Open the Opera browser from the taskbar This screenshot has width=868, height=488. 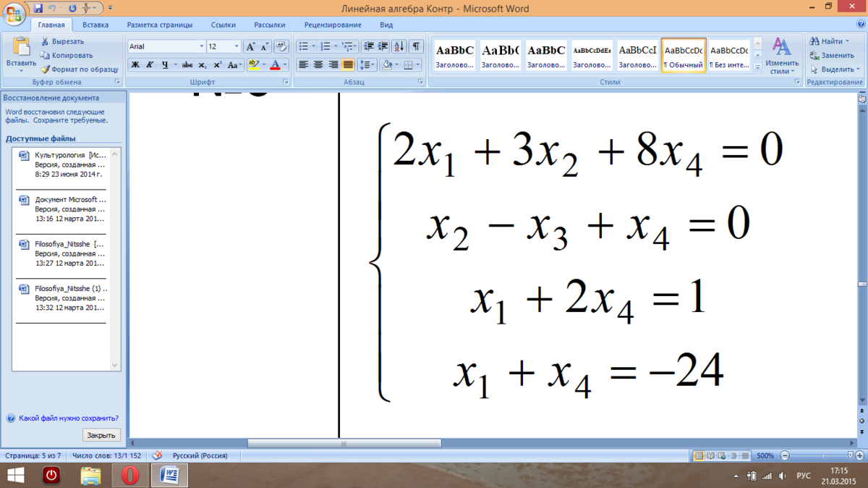[130, 476]
